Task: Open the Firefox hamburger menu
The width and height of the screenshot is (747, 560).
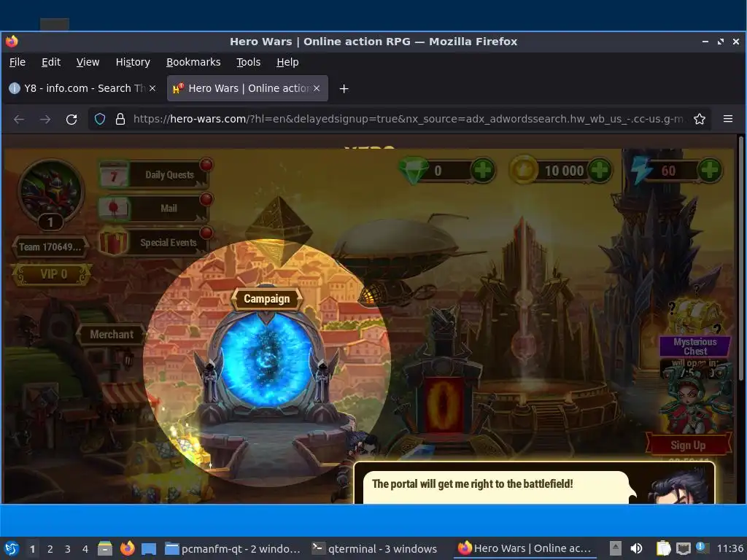Action: click(728, 119)
